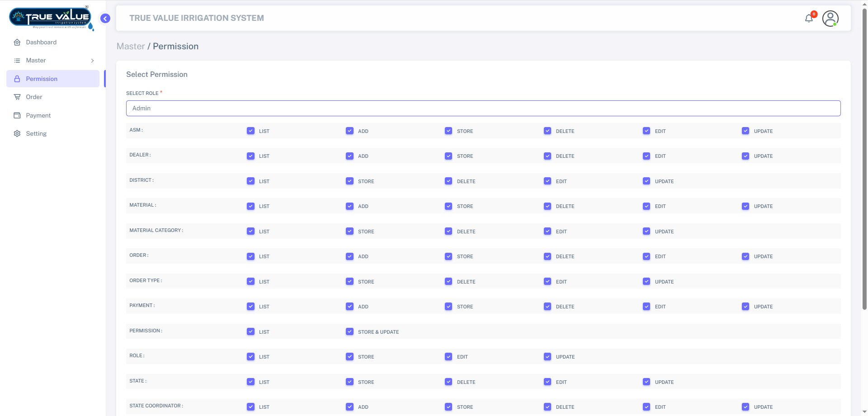Collapse sidebar using the round arrow button
This screenshot has width=868, height=416.
[105, 19]
